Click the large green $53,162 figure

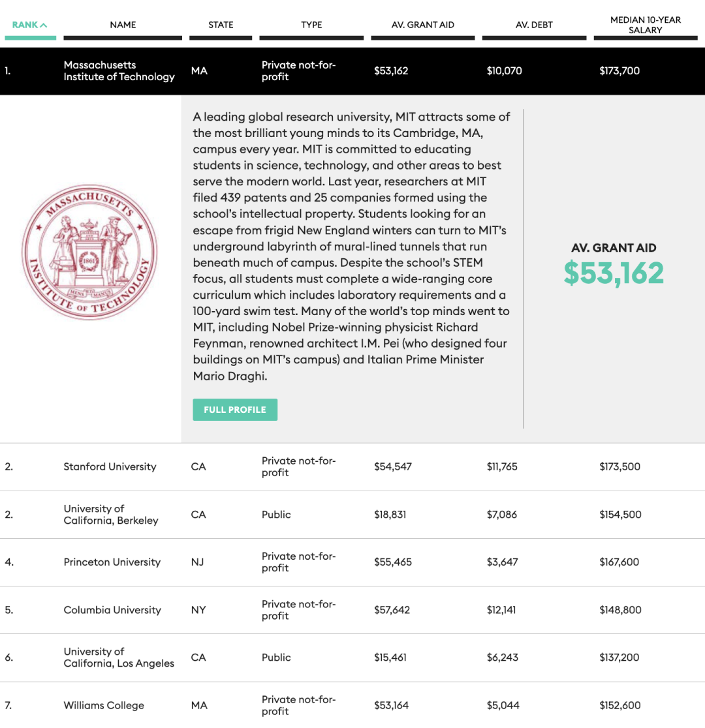point(614,273)
